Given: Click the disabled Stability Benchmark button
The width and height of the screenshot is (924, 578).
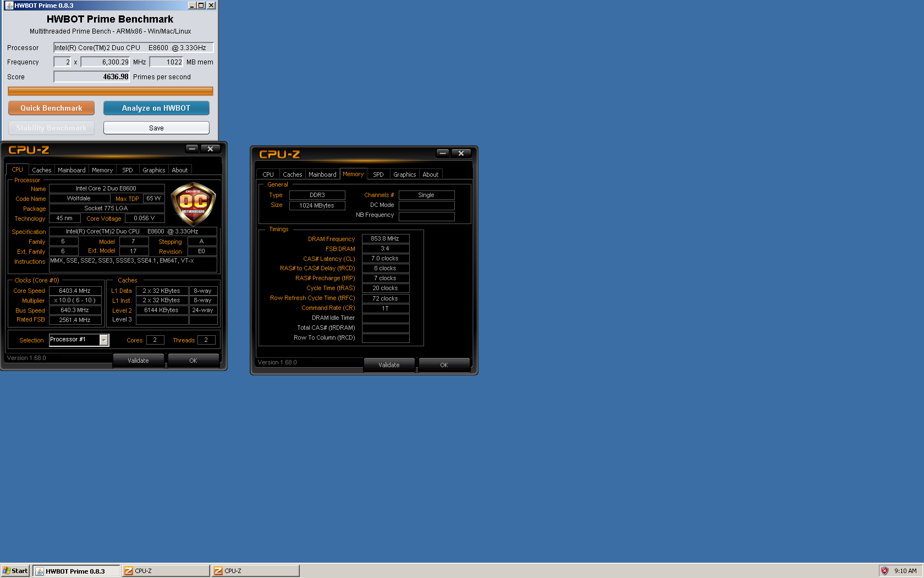Looking at the screenshot, I should pyautogui.click(x=51, y=128).
